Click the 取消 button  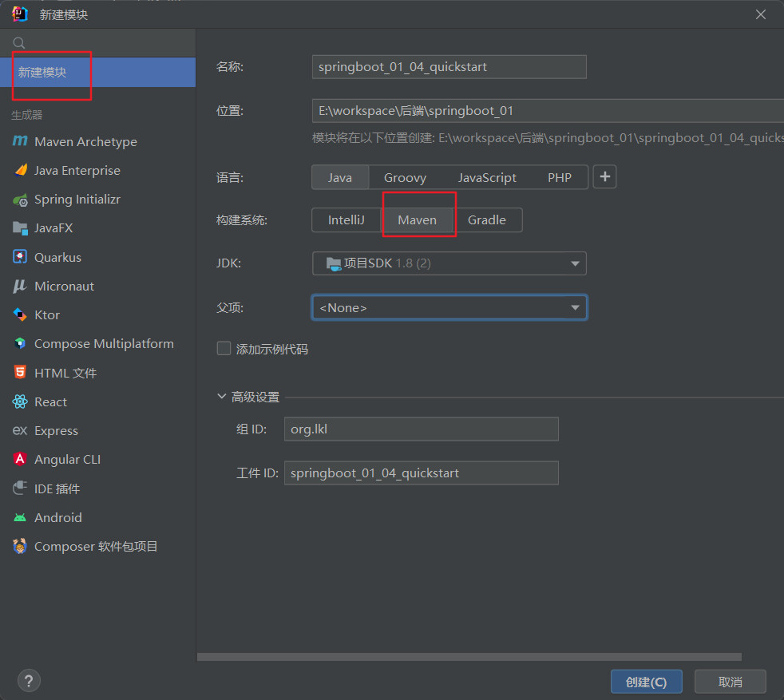tap(730, 682)
